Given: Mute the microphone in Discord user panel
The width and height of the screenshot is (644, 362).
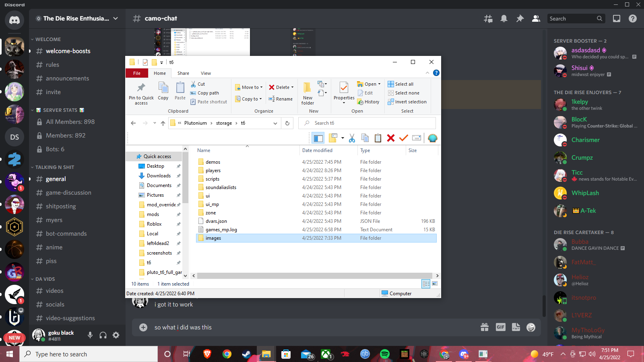Looking at the screenshot, I should coord(90,335).
